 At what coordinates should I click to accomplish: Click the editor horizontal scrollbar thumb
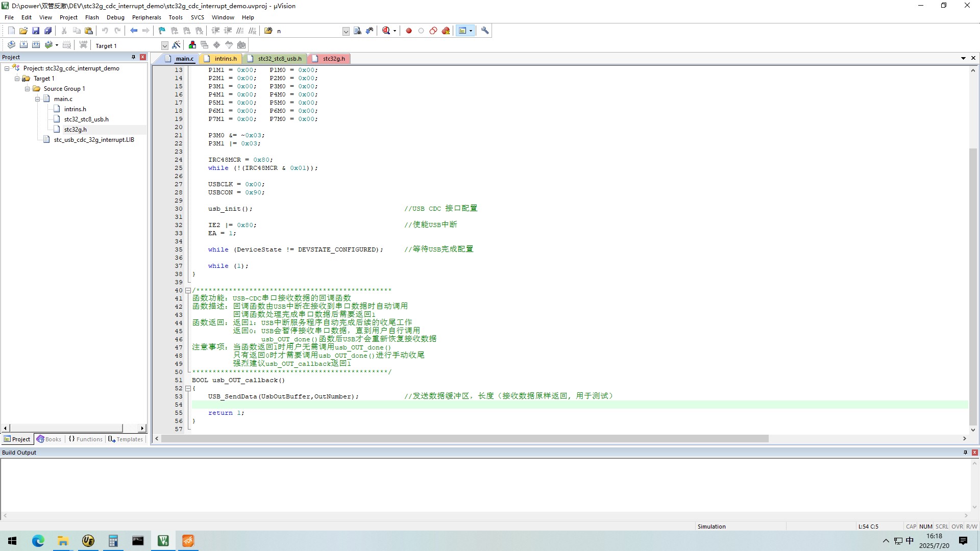[x=465, y=439]
